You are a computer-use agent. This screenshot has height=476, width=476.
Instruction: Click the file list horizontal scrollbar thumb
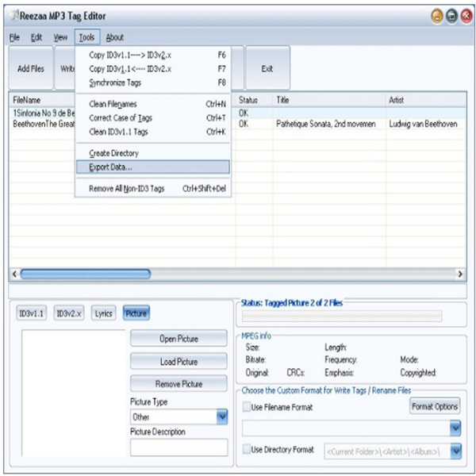(86, 274)
